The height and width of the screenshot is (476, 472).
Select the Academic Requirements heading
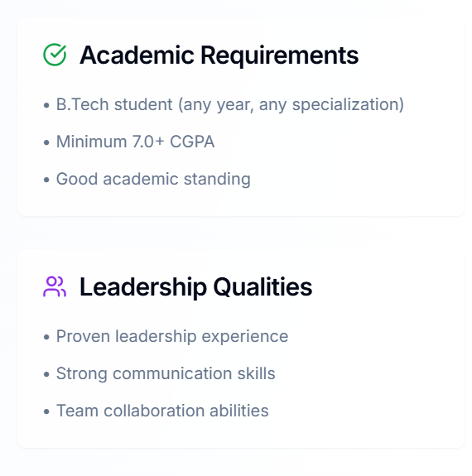pos(219,55)
